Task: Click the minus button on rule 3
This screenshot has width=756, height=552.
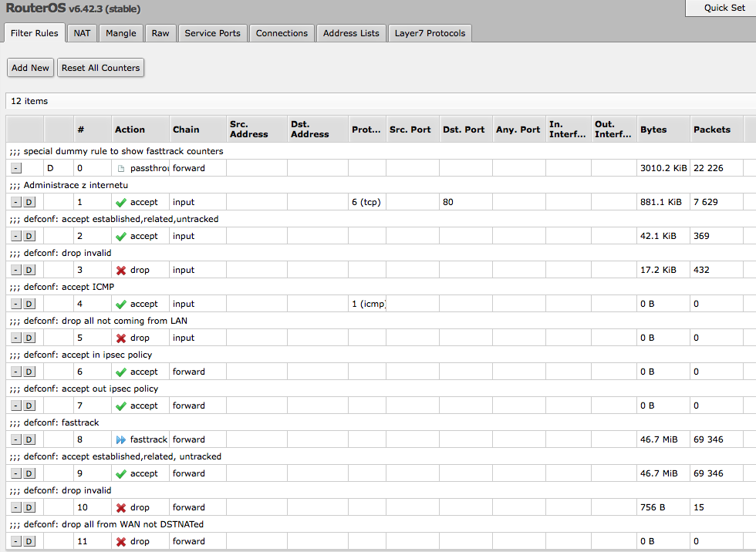Action: (x=16, y=271)
